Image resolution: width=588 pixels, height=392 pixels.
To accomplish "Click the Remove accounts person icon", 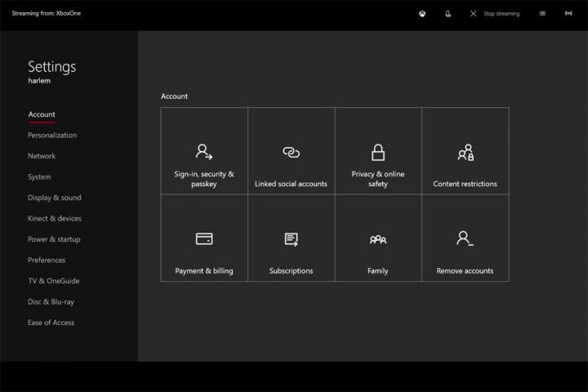I will coord(465,238).
